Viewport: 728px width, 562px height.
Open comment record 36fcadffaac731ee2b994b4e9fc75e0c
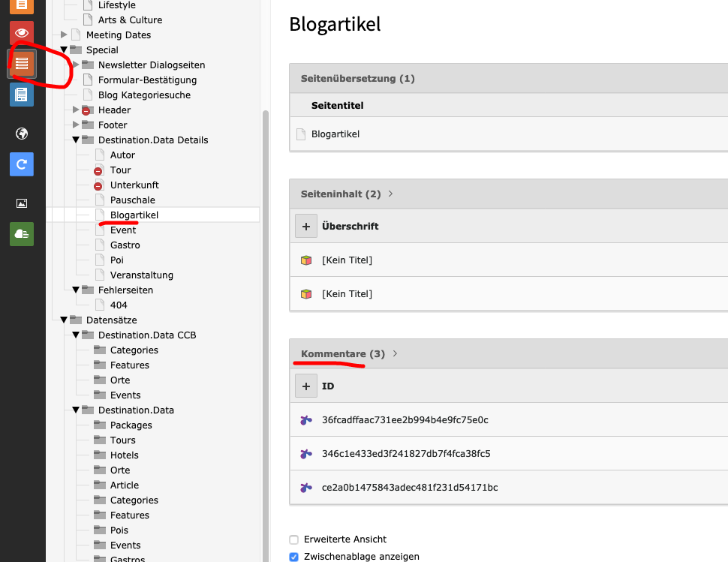tap(405, 420)
